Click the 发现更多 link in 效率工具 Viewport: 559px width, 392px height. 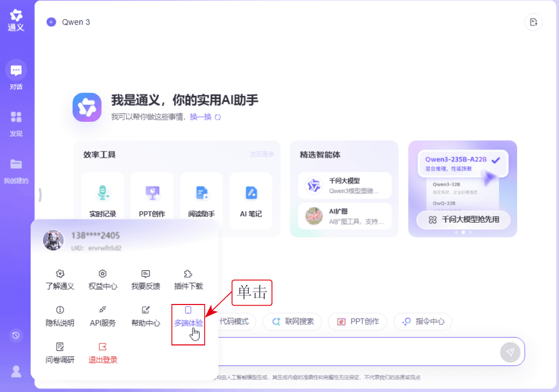[x=262, y=155]
